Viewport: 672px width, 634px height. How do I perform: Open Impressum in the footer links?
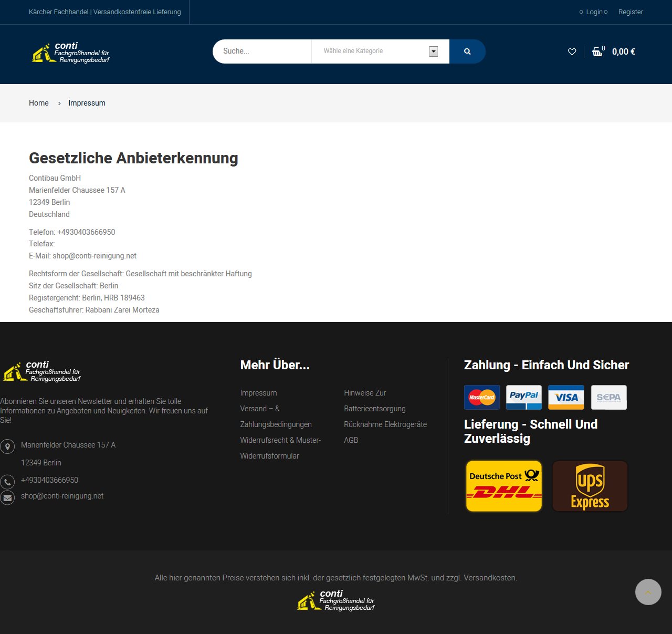(x=258, y=393)
